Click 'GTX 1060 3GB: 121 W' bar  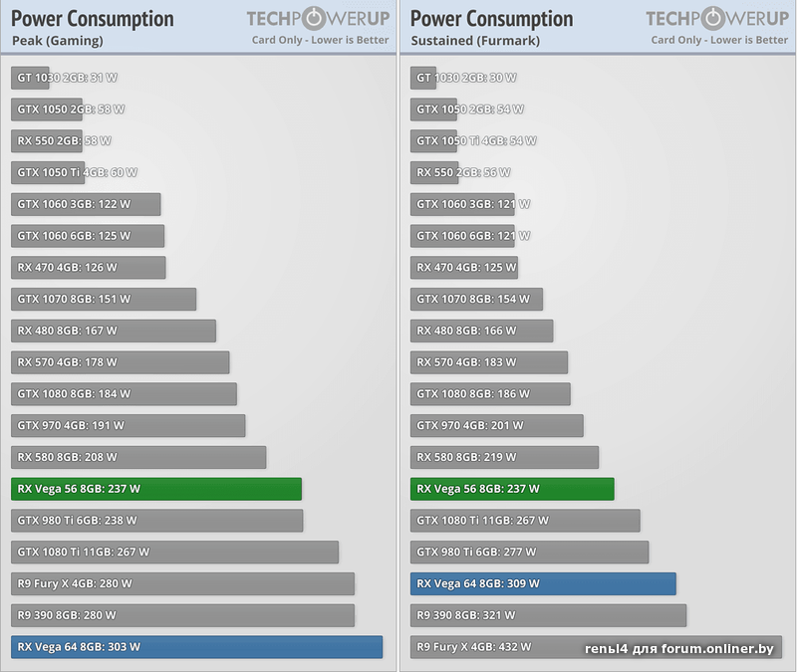[462, 204]
